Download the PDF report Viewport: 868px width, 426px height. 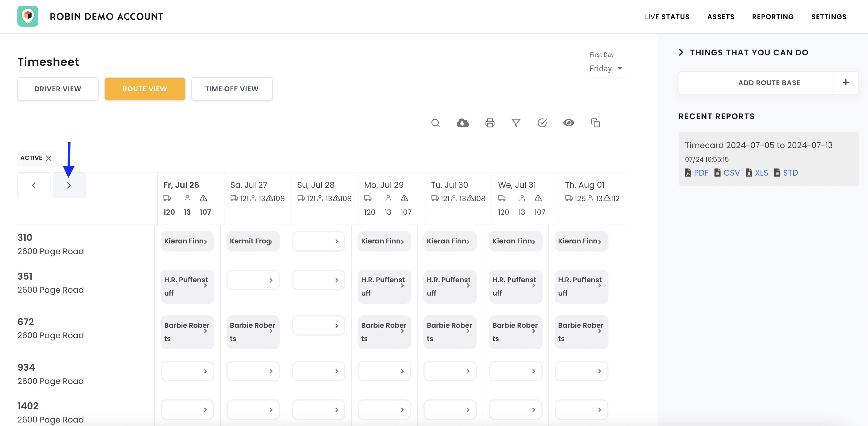click(697, 173)
